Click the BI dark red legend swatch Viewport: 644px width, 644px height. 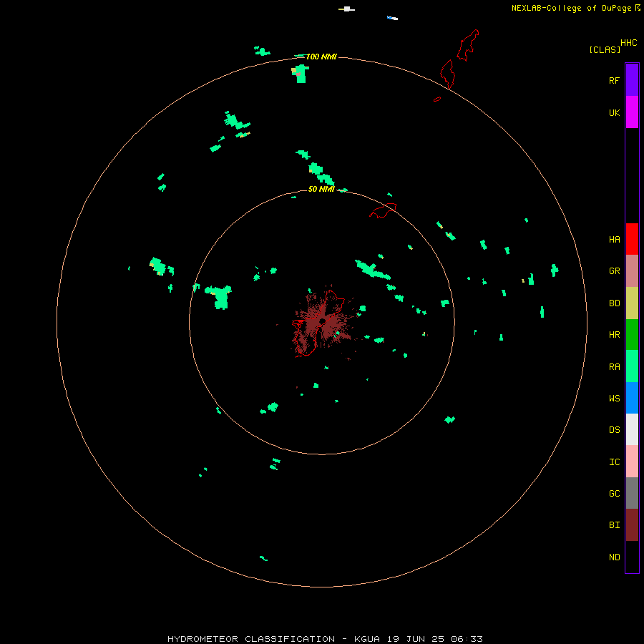coord(632,525)
